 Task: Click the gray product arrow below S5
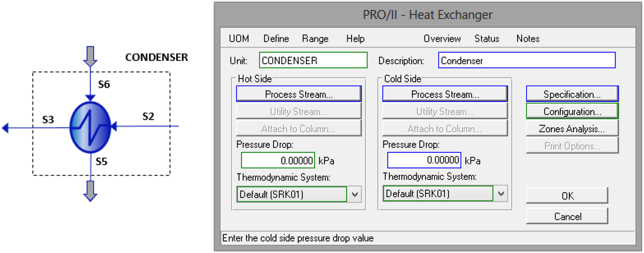point(91,191)
